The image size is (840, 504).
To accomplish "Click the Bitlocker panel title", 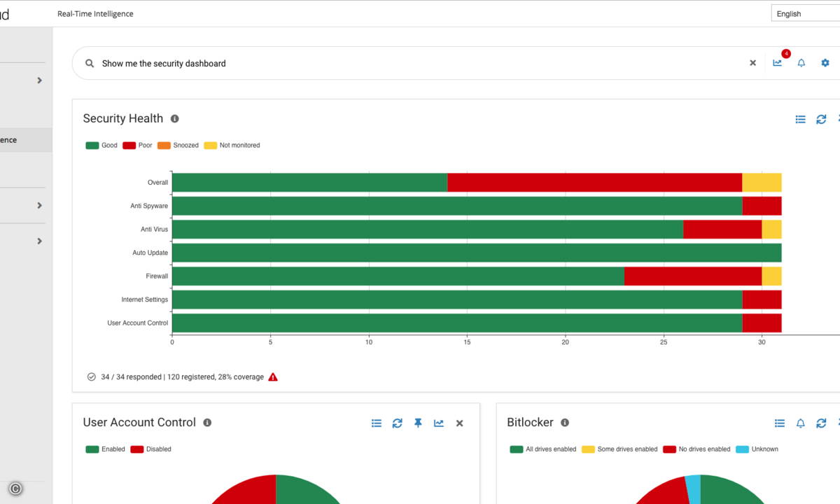I will (530, 423).
